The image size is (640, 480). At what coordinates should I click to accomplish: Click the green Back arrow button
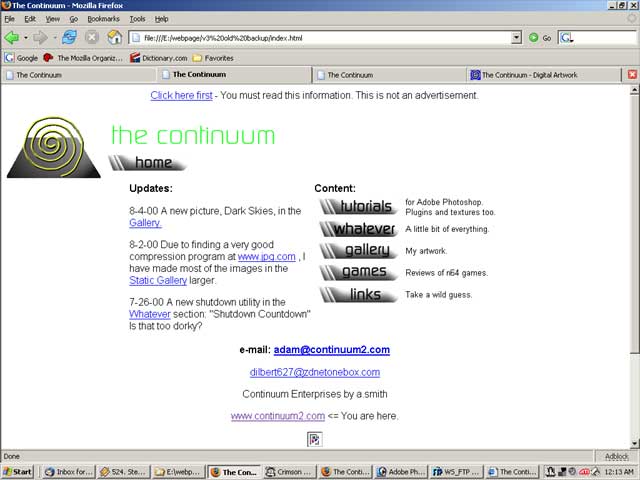pos(12,37)
